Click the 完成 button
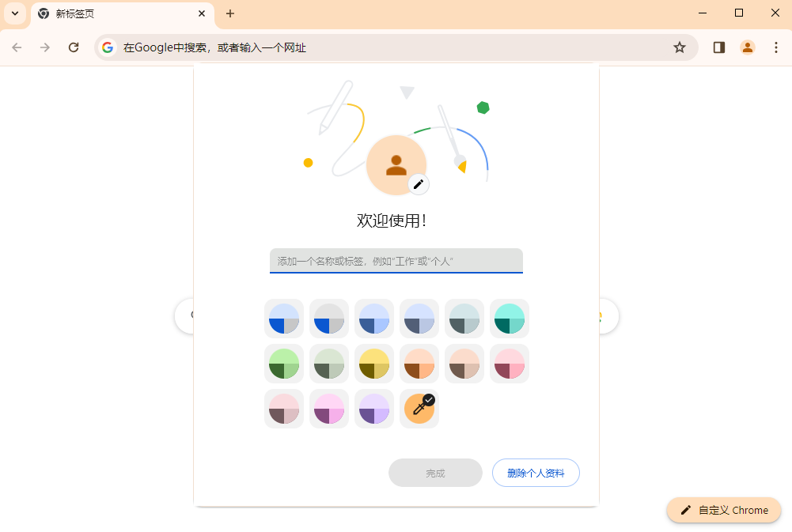This screenshot has height=532, width=792. pos(435,473)
